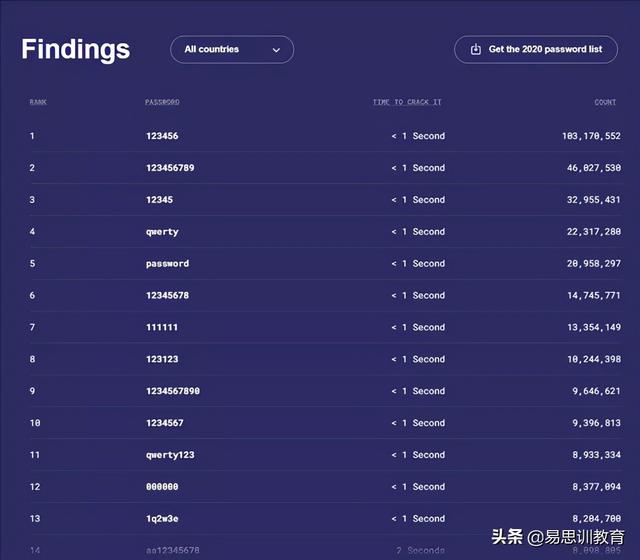Select password 111111 in row 7

pyautogui.click(x=162, y=327)
